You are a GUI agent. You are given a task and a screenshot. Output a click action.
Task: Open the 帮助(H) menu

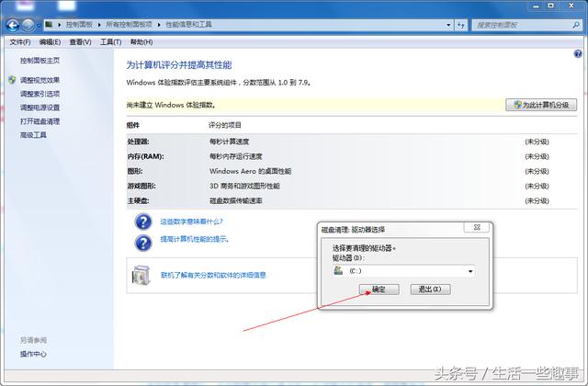pyautogui.click(x=141, y=42)
